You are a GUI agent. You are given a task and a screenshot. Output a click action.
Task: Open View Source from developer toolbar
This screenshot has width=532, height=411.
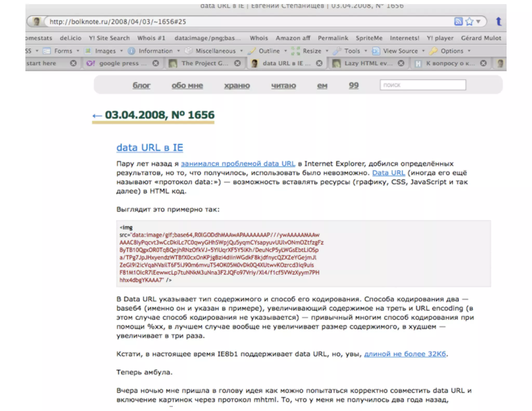(400, 51)
